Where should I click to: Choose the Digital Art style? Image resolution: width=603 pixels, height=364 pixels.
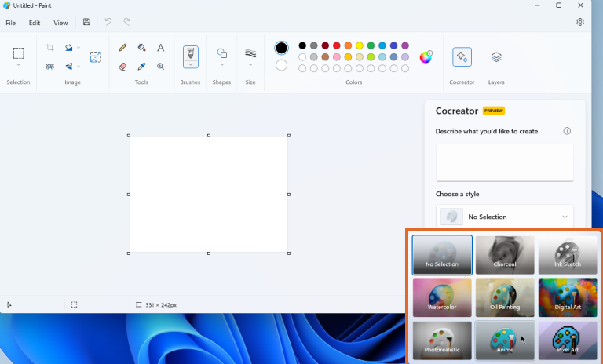[568, 297]
